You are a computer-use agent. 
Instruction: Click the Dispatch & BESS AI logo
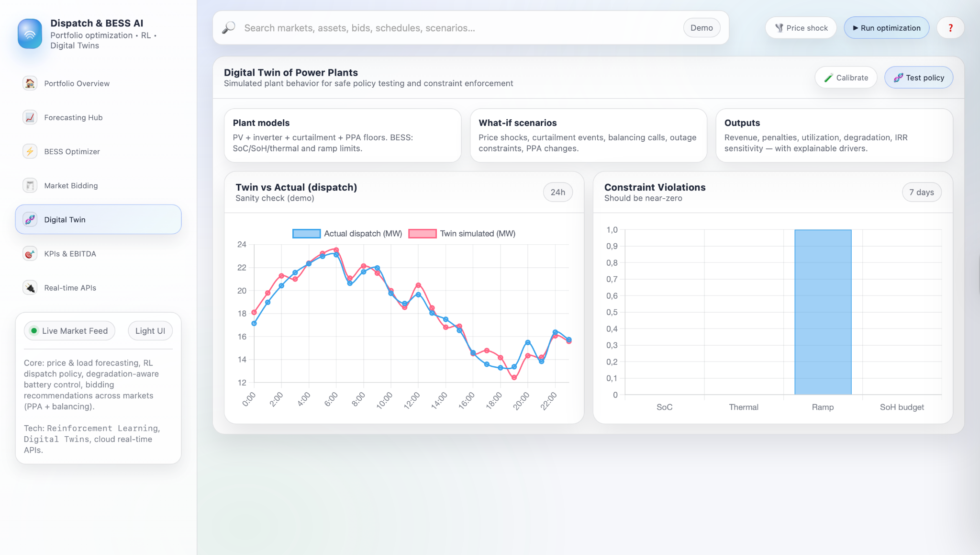(30, 34)
